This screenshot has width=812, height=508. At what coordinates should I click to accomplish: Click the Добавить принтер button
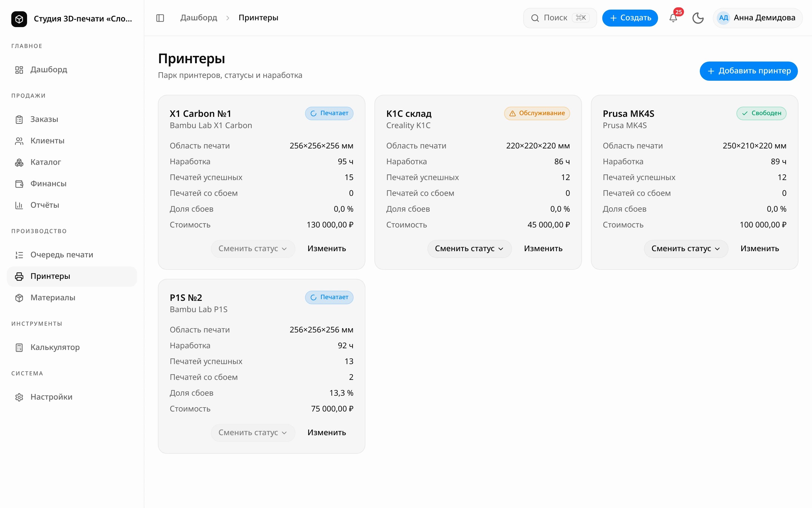(749, 71)
